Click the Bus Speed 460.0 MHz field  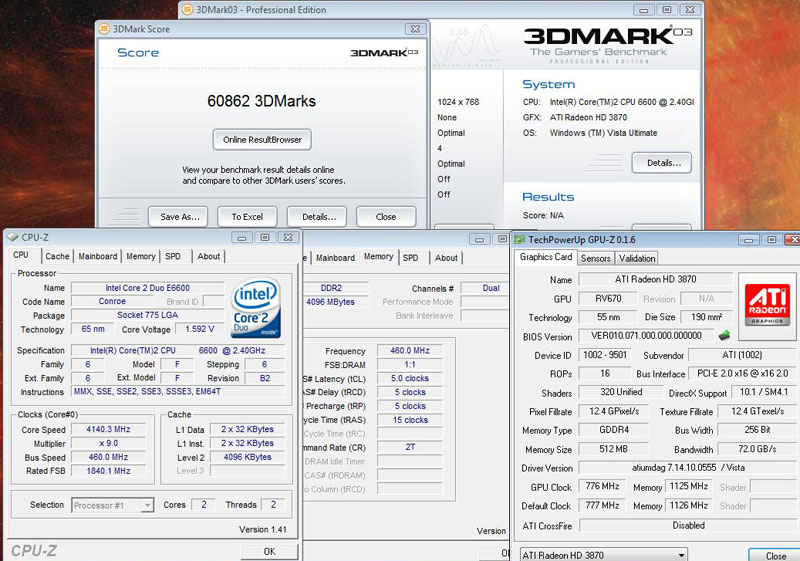coord(108,457)
